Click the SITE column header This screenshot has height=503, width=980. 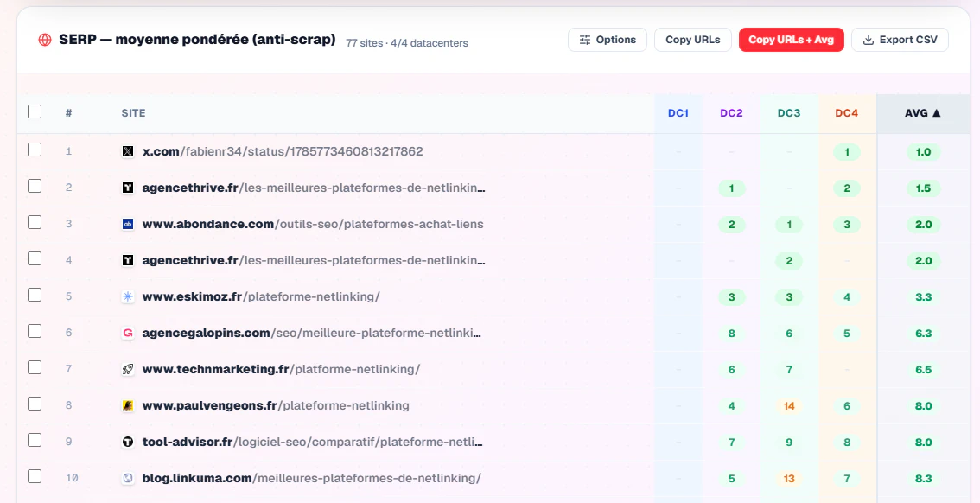(x=133, y=113)
